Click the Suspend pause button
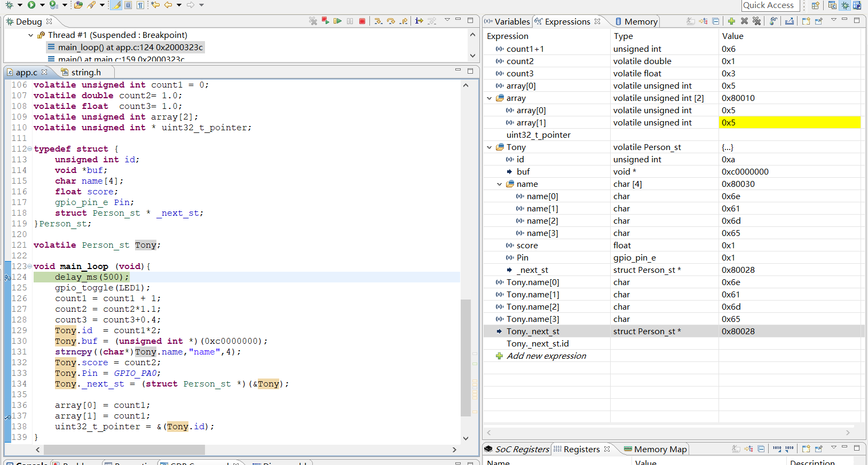Viewport: 868px width, 465px height. [350, 21]
